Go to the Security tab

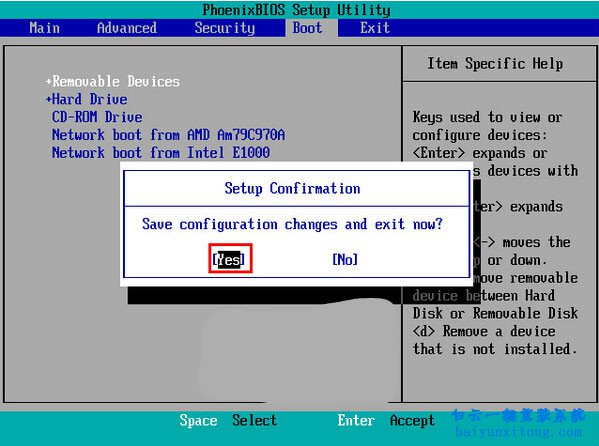pos(225,28)
